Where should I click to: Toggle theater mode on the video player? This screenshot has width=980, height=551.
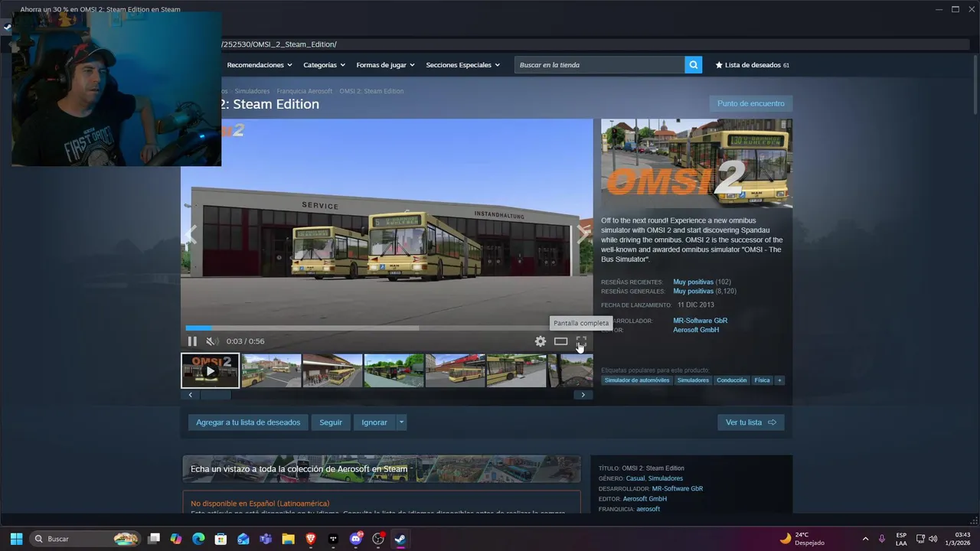pyautogui.click(x=560, y=341)
